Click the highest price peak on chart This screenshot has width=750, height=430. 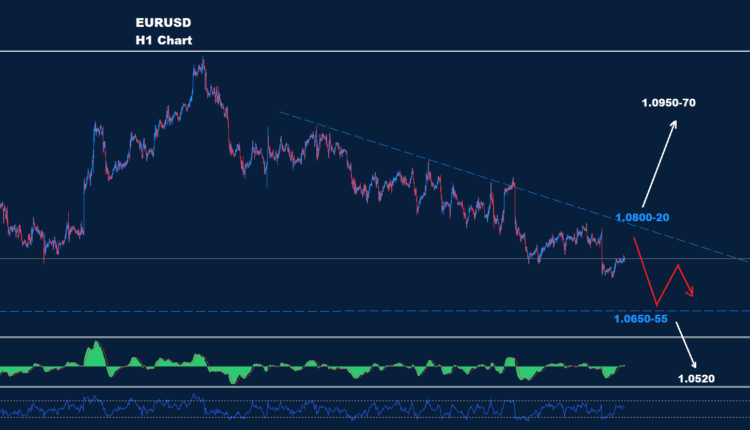[x=202, y=62]
